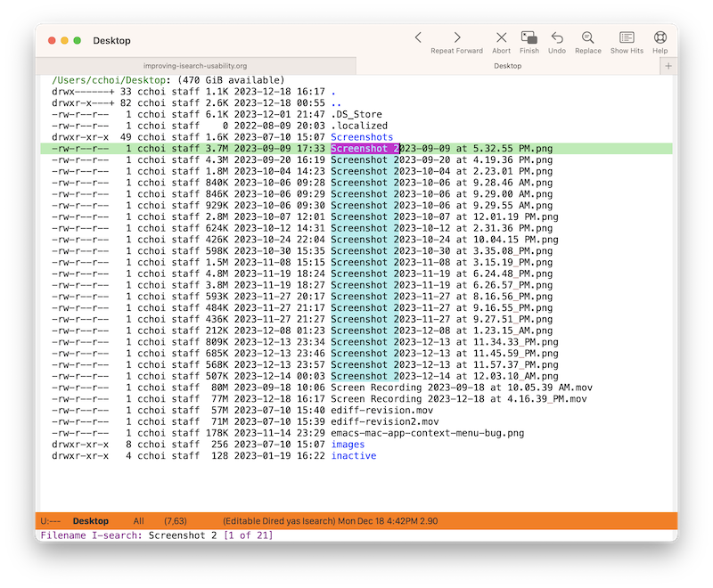Click the parent directory '..' entry
The width and height of the screenshot is (713, 588).
pyautogui.click(x=336, y=103)
